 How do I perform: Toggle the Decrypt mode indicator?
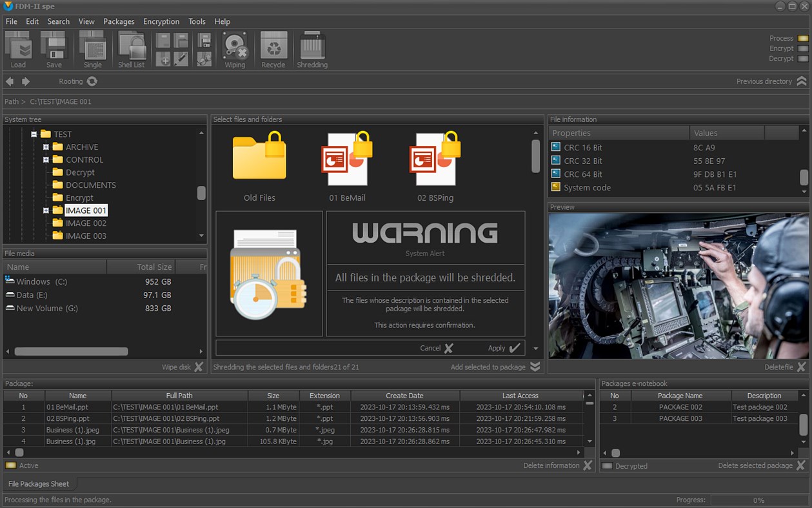(x=802, y=59)
